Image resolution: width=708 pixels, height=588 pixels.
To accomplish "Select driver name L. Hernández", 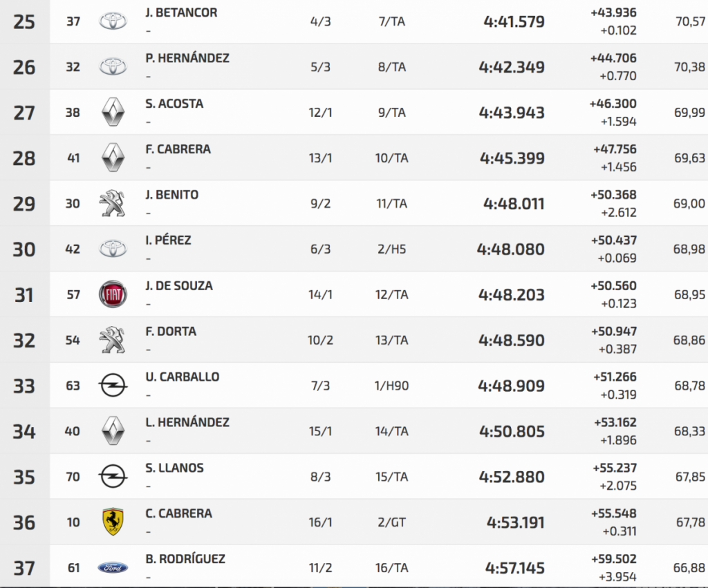I will click(187, 422).
